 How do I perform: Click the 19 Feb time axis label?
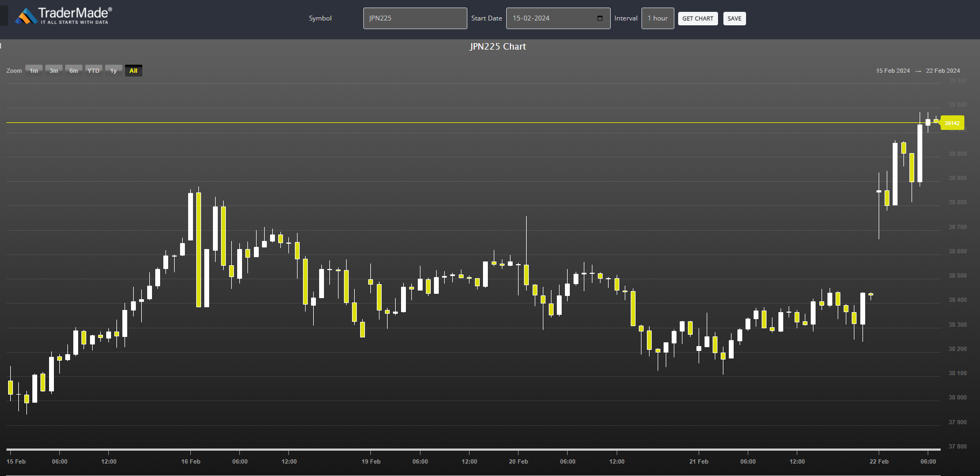(x=371, y=461)
